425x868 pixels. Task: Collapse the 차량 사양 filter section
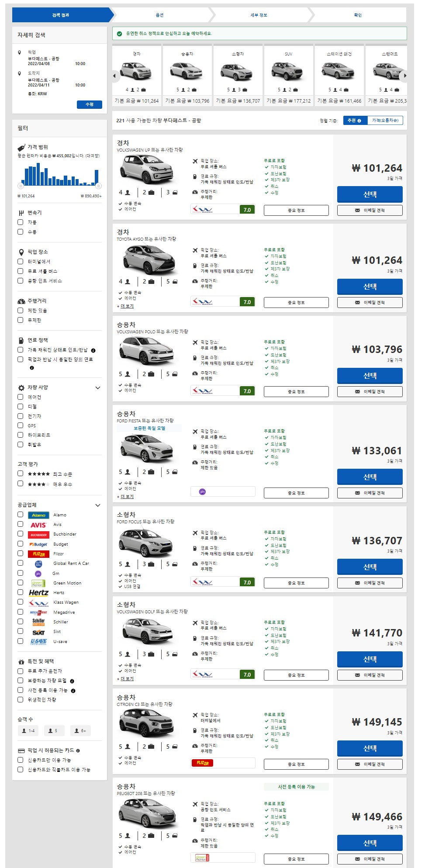(98, 387)
